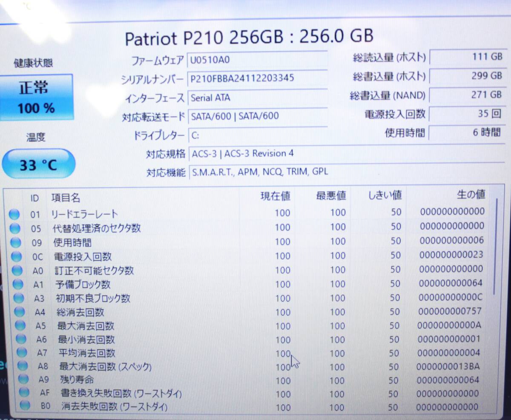Screen dimensions: 511x420
Task: Click the blue health dot beside 使用時間
Action: click(x=15, y=242)
